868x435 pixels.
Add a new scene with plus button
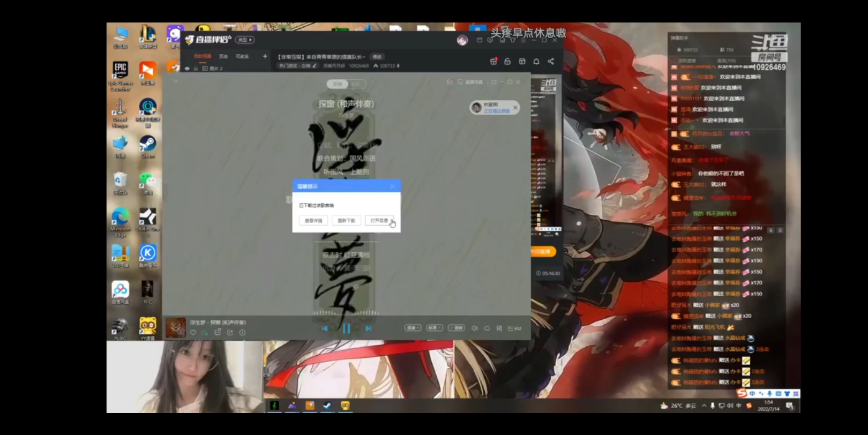point(265,56)
